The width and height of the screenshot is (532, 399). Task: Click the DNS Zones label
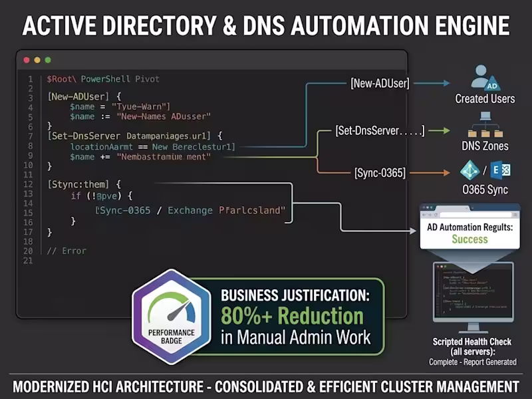(485, 146)
